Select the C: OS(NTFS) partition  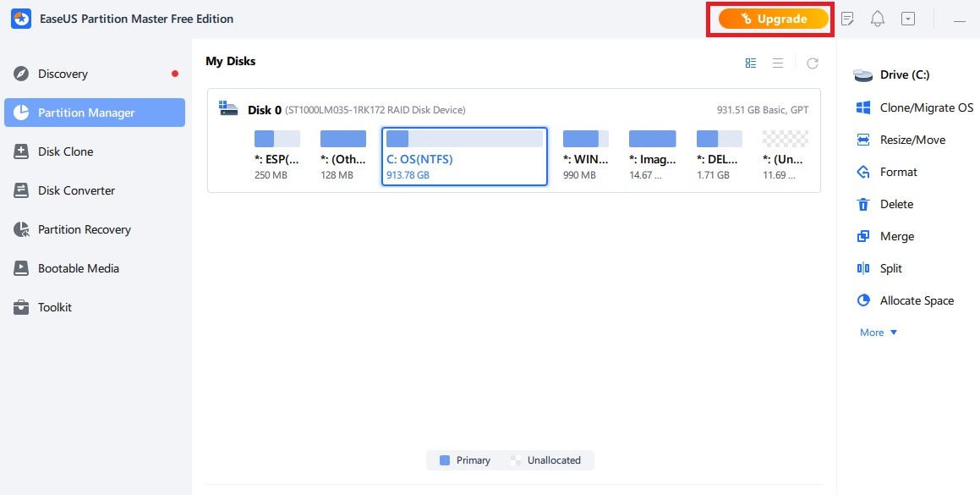[464, 157]
